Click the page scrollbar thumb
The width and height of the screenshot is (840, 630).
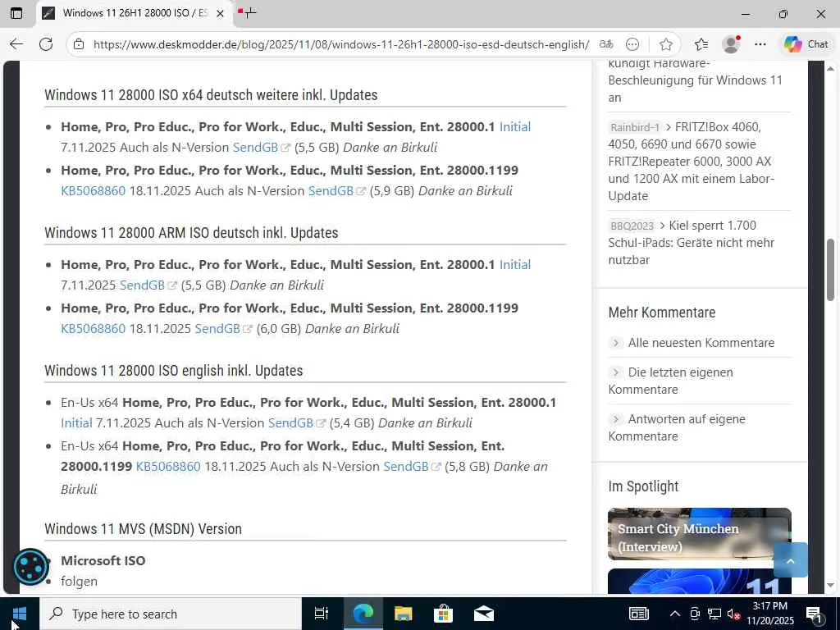pyautogui.click(x=830, y=269)
